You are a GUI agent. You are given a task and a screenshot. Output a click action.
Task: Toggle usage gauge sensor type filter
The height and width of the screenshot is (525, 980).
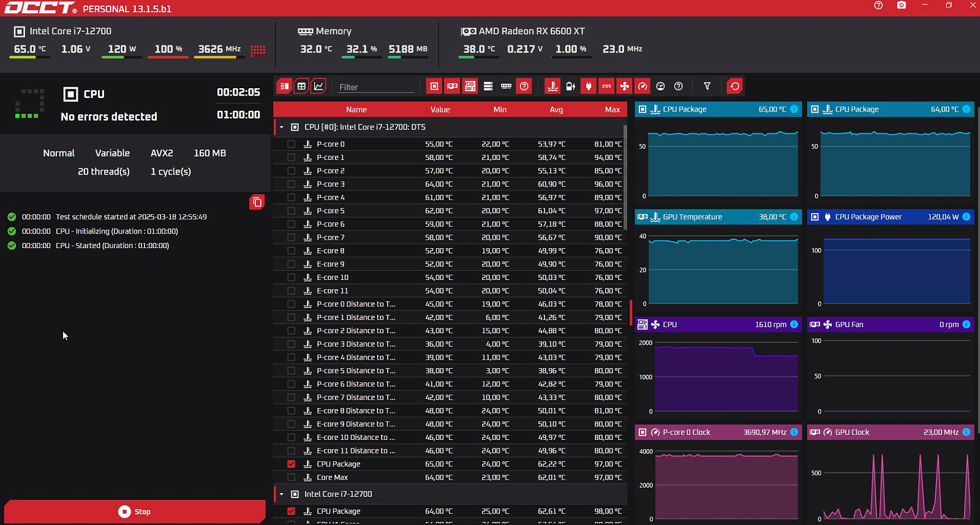(660, 86)
